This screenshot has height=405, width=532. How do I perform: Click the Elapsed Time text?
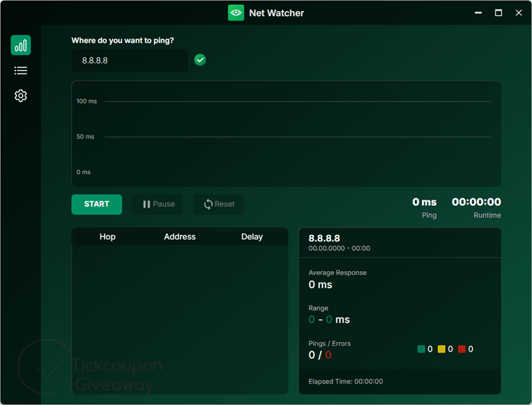point(345,382)
